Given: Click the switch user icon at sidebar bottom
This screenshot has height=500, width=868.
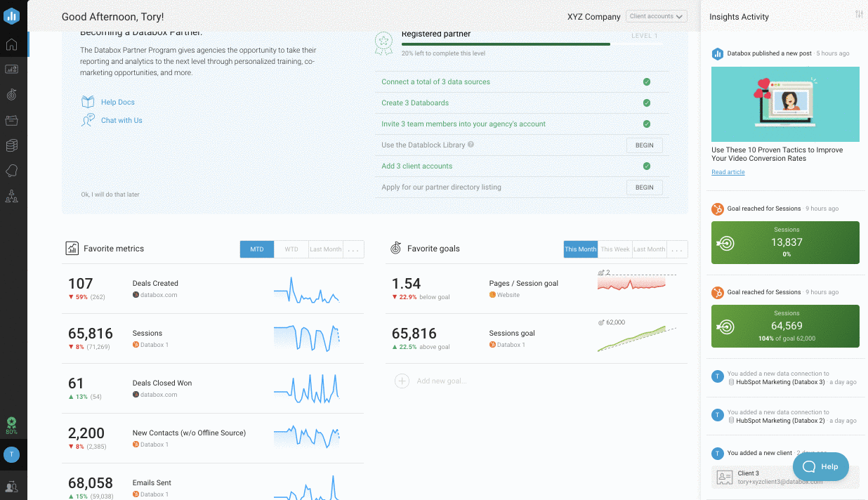Looking at the screenshot, I should 11,486.
